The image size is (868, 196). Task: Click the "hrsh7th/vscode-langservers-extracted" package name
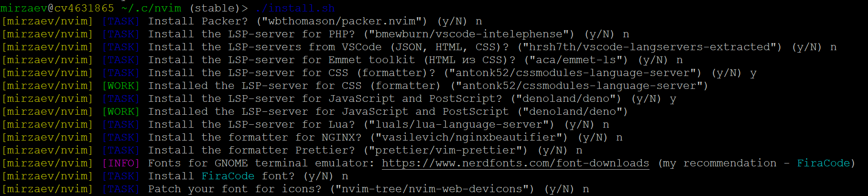coord(649,47)
